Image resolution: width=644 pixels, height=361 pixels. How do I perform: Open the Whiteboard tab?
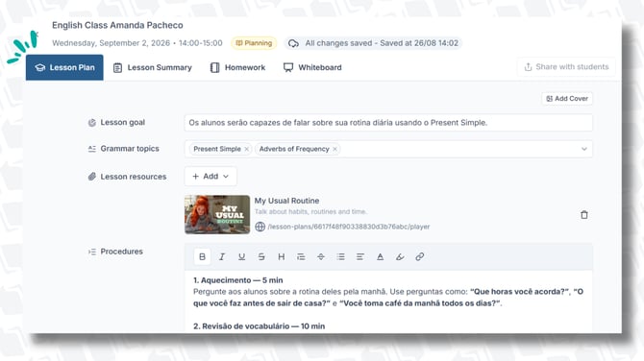(x=312, y=67)
